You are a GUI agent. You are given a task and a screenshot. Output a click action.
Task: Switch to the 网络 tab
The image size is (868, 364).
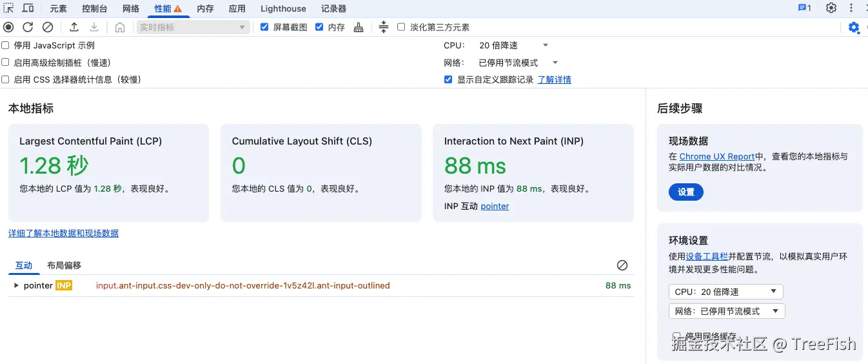pyautogui.click(x=131, y=8)
